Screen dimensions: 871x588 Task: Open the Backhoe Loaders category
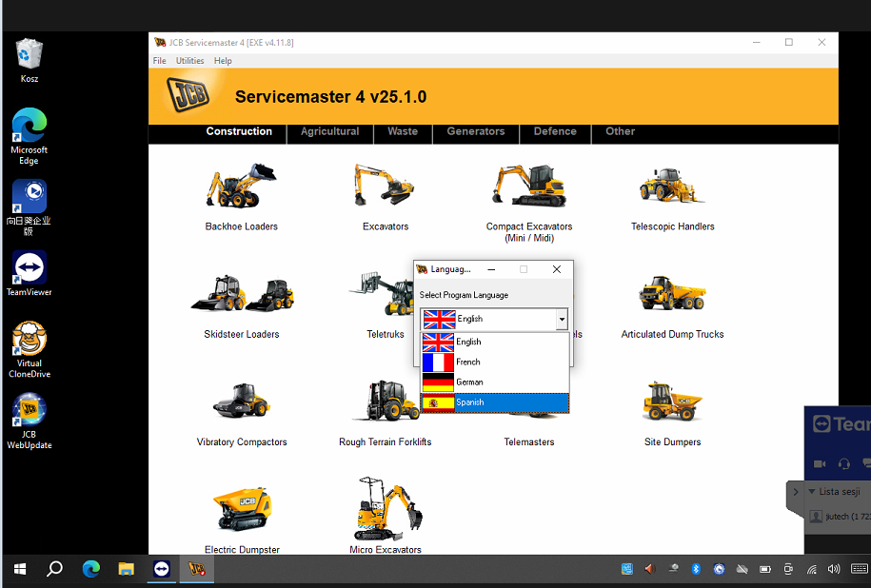point(241,197)
